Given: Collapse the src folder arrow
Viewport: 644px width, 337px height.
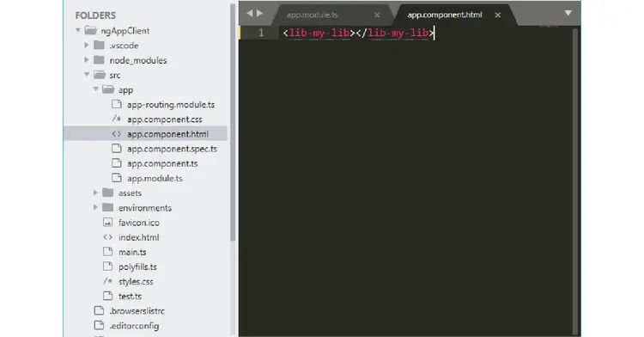Looking at the screenshot, I should [87, 75].
